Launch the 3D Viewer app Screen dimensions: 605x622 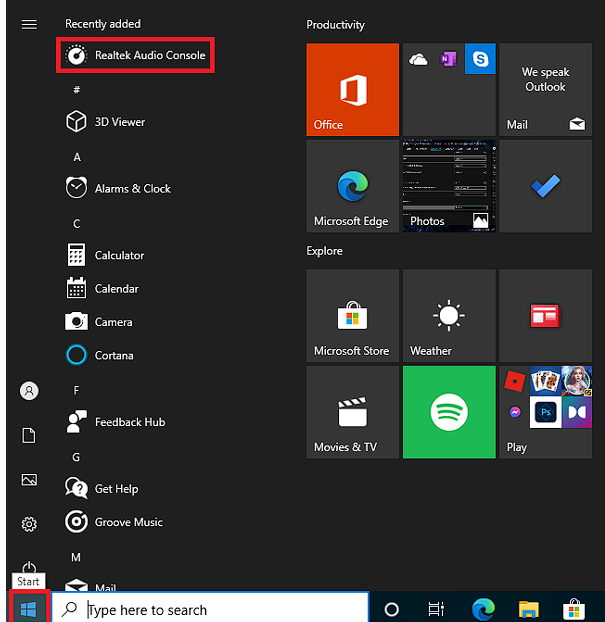point(106,121)
